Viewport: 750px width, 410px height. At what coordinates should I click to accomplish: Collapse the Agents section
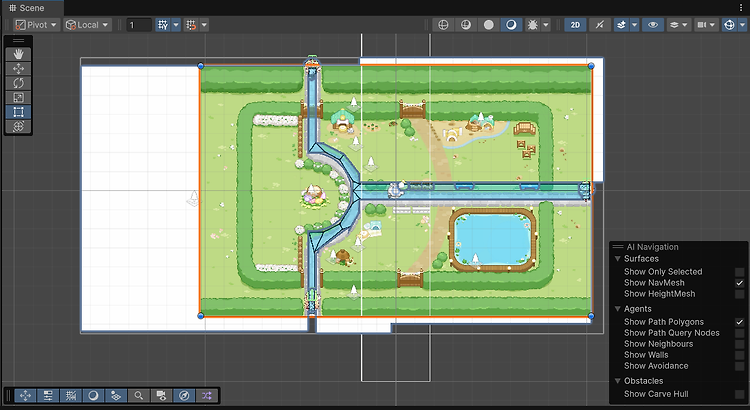[618, 309]
